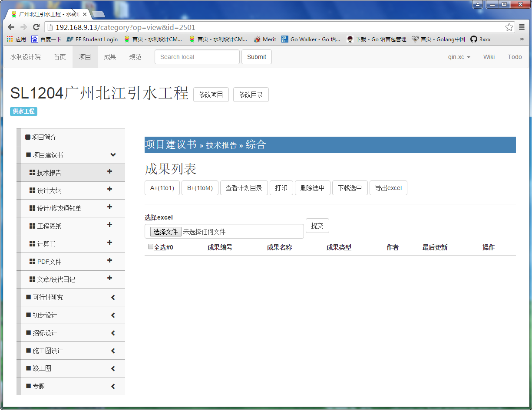
Task: Click the plus icon beside 工程图纸
Action: pyautogui.click(x=109, y=225)
